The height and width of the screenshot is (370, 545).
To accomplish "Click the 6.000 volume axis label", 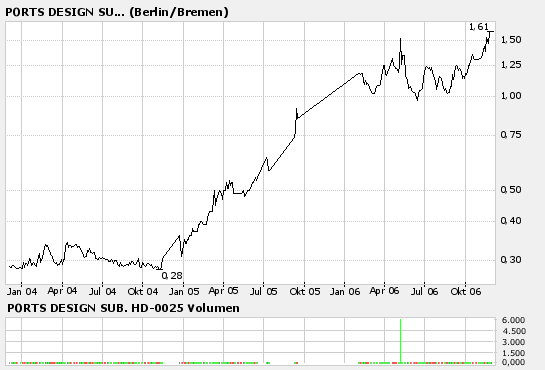I will 513,320.
